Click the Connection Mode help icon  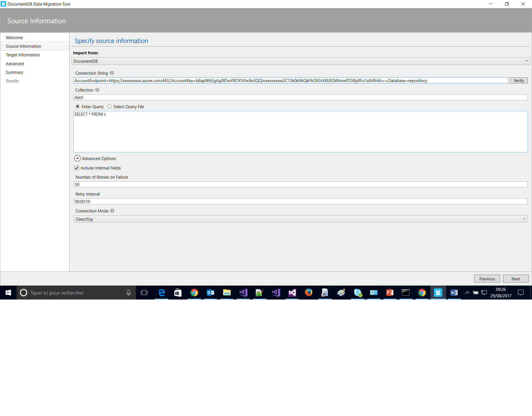112,211
